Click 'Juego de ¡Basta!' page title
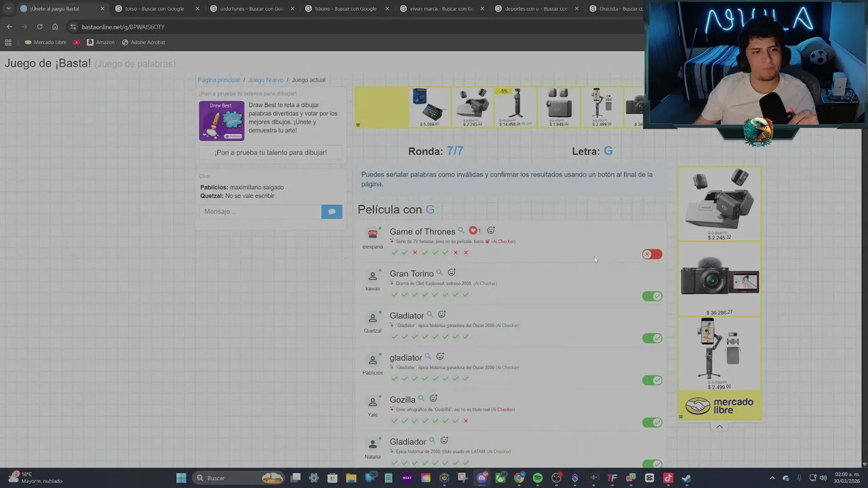868x488 pixels. click(x=47, y=63)
